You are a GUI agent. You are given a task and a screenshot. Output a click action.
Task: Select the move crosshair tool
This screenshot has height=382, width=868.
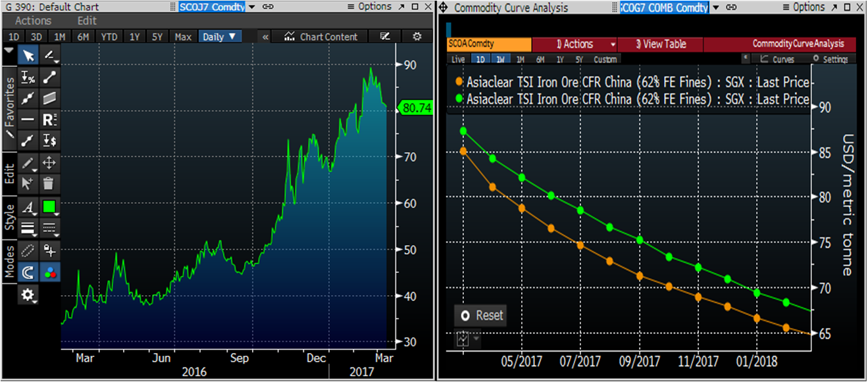(x=49, y=163)
